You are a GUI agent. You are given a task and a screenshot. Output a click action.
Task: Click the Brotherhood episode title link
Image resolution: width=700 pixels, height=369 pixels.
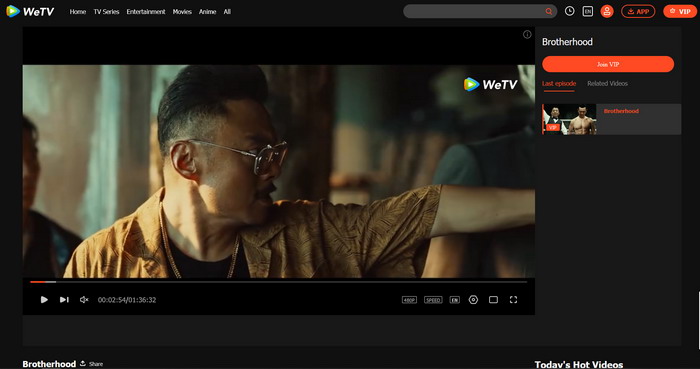click(x=621, y=111)
